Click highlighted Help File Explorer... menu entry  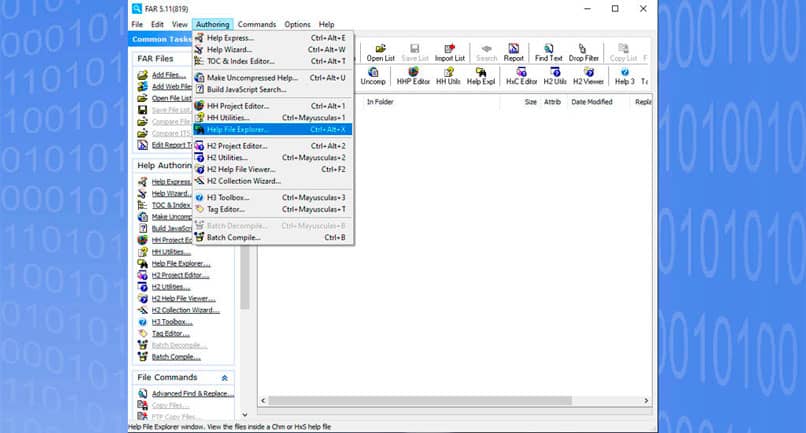[x=272, y=130]
